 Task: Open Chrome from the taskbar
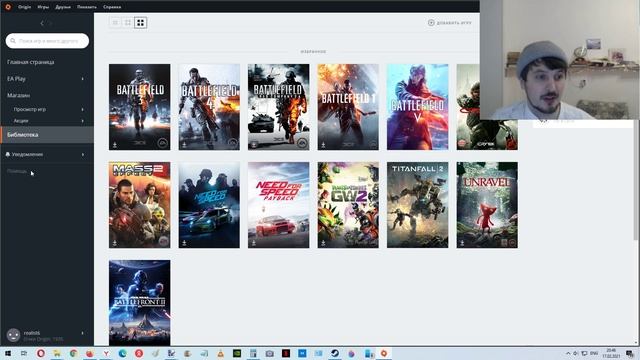pyautogui.click(x=73, y=353)
